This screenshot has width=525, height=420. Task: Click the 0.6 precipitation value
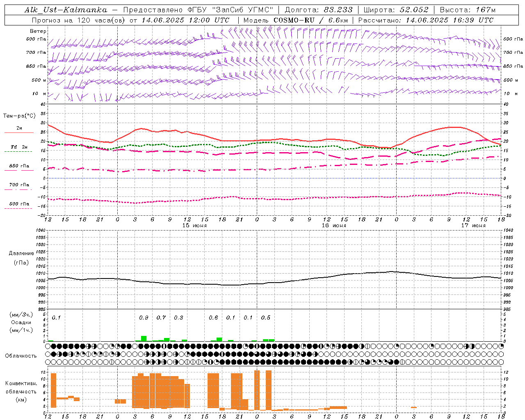click(213, 318)
